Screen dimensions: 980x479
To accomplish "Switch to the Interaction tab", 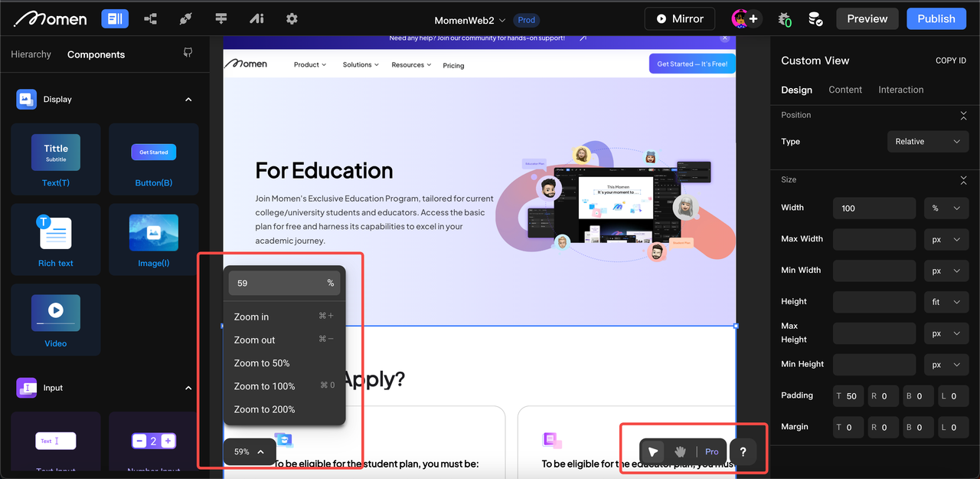I will (900, 90).
